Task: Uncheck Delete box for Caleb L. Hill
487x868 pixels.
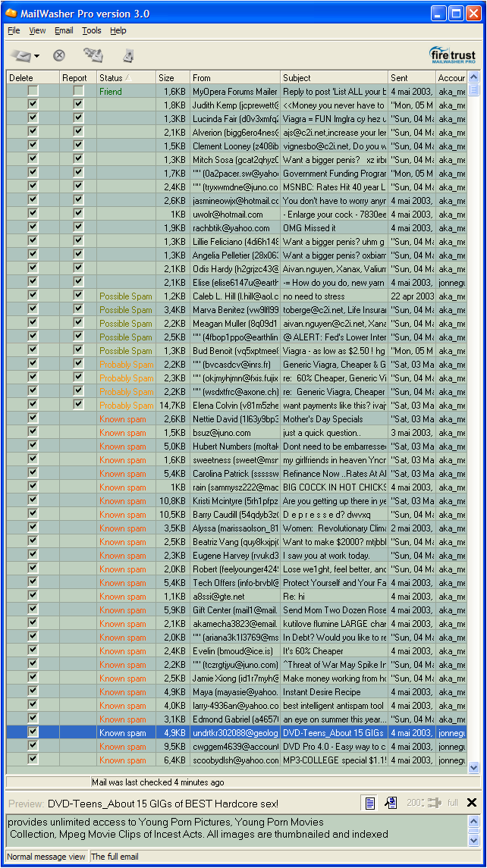Action: coord(33,295)
